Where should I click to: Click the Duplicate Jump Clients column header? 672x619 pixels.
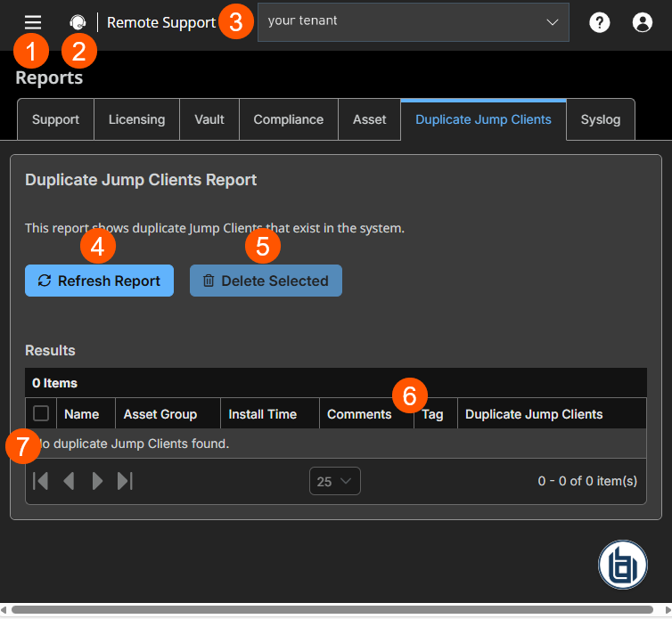click(552, 414)
